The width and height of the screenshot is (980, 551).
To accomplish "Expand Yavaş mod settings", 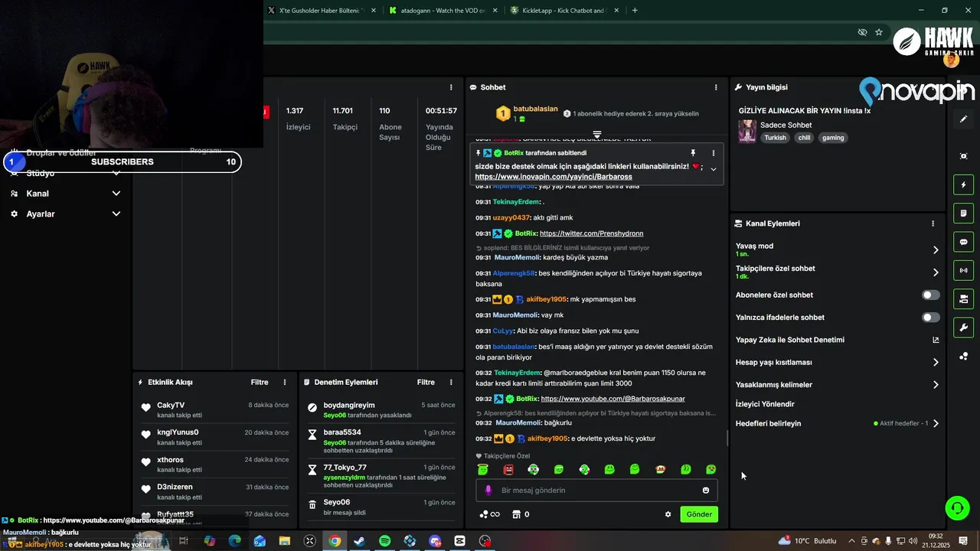I will coord(936,249).
